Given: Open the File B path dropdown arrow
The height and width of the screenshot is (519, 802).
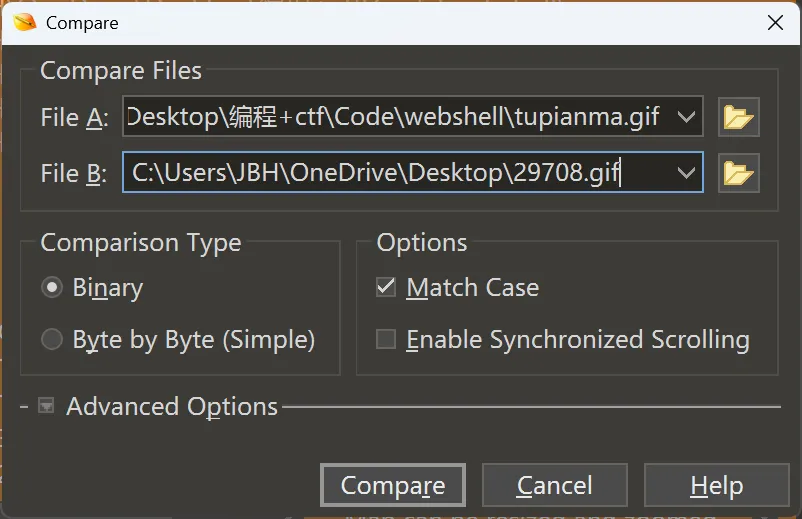Looking at the screenshot, I should click(x=686, y=173).
